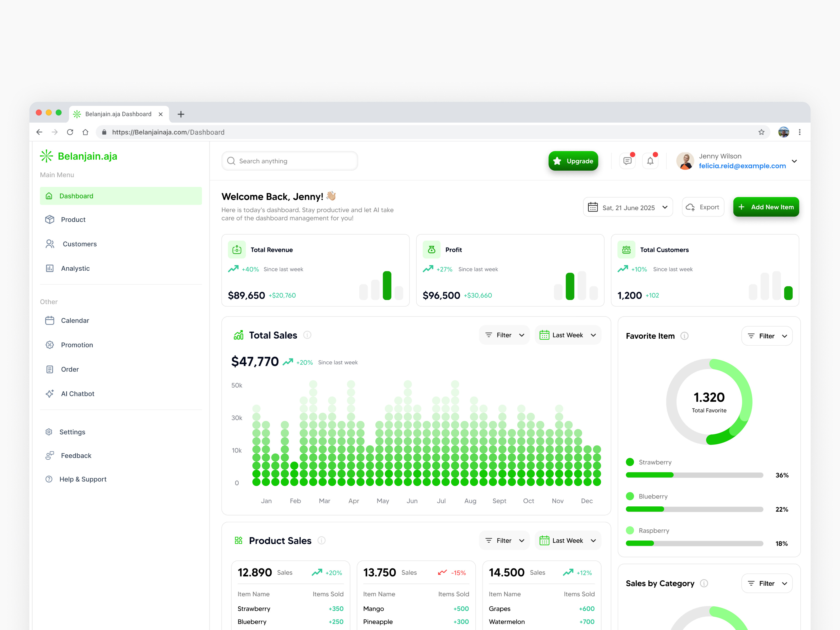The width and height of the screenshot is (840, 630).
Task: Click the browser home icon
Action: (85, 132)
